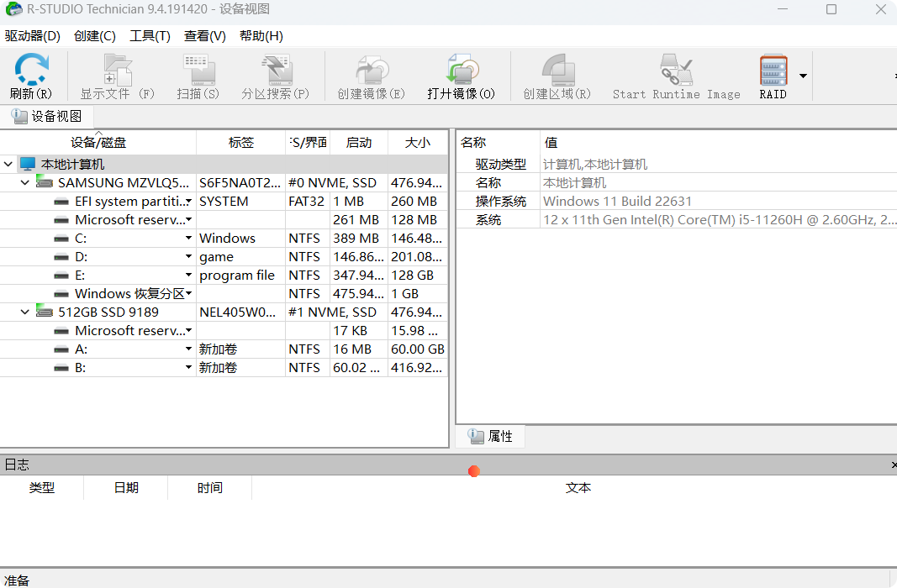This screenshot has width=897, height=588.
Task: Click the 驱动类型 property row
Action: (677, 165)
